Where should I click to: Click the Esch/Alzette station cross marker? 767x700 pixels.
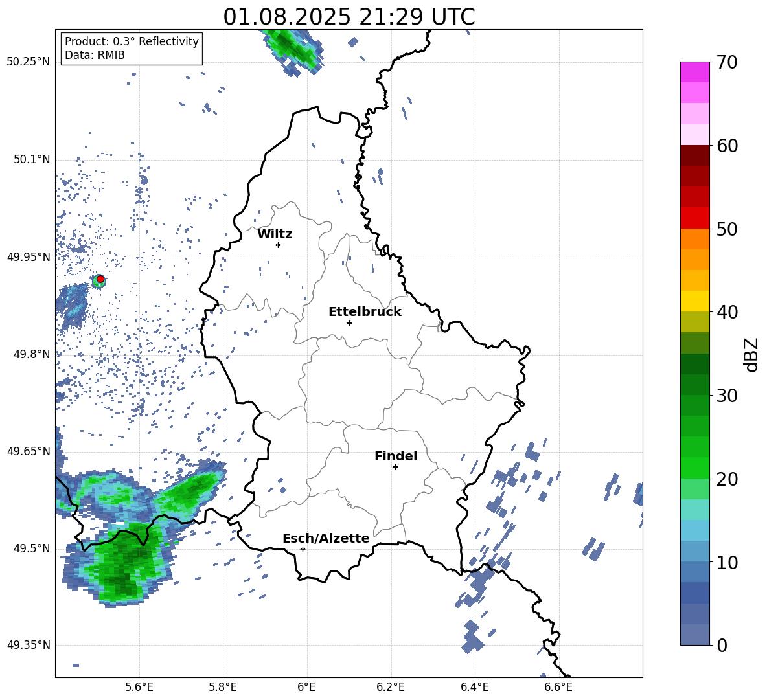tap(303, 549)
